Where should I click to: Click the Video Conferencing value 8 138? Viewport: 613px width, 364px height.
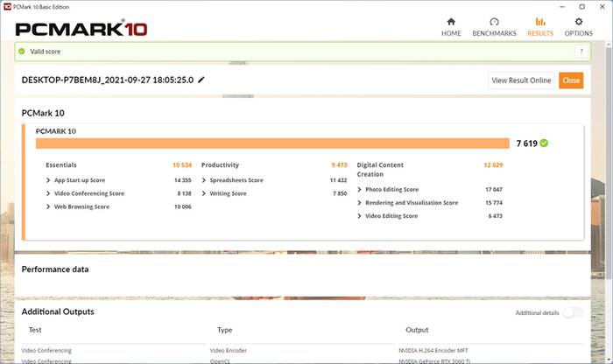(x=184, y=193)
